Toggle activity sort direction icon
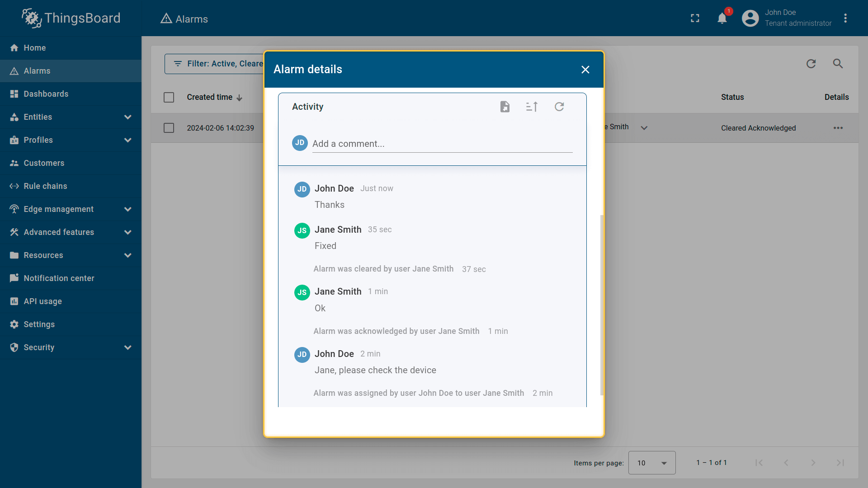868x488 pixels. 532,107
